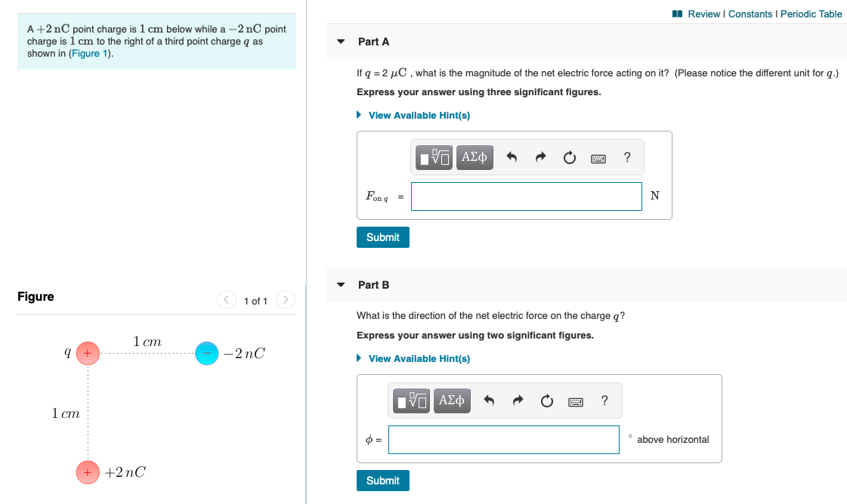
Task: Submit the Part B answer
Action: [x=382, y=480]
